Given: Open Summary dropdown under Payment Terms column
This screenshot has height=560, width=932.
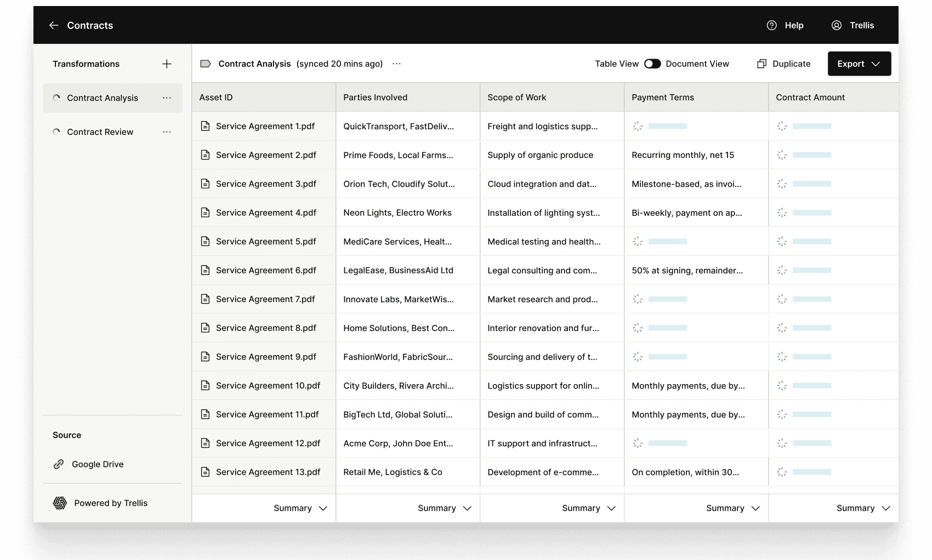Looking at the screenshot, I should coord(733,508).
